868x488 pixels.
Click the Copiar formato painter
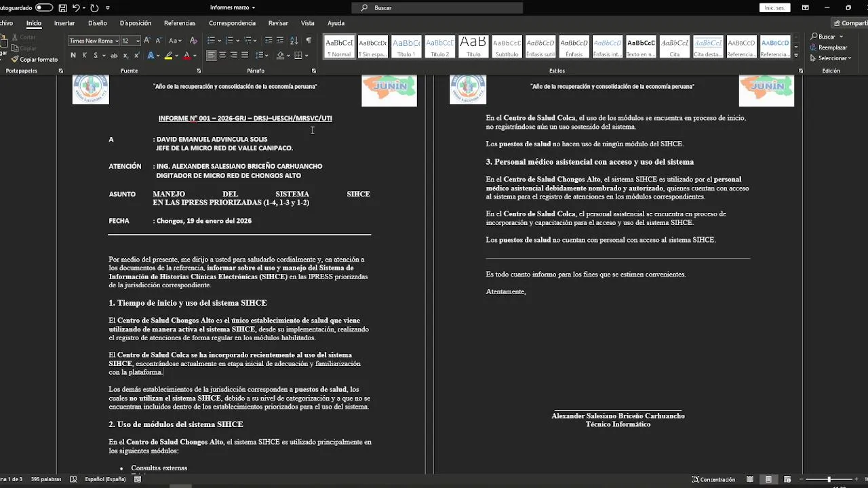[34, 60]
